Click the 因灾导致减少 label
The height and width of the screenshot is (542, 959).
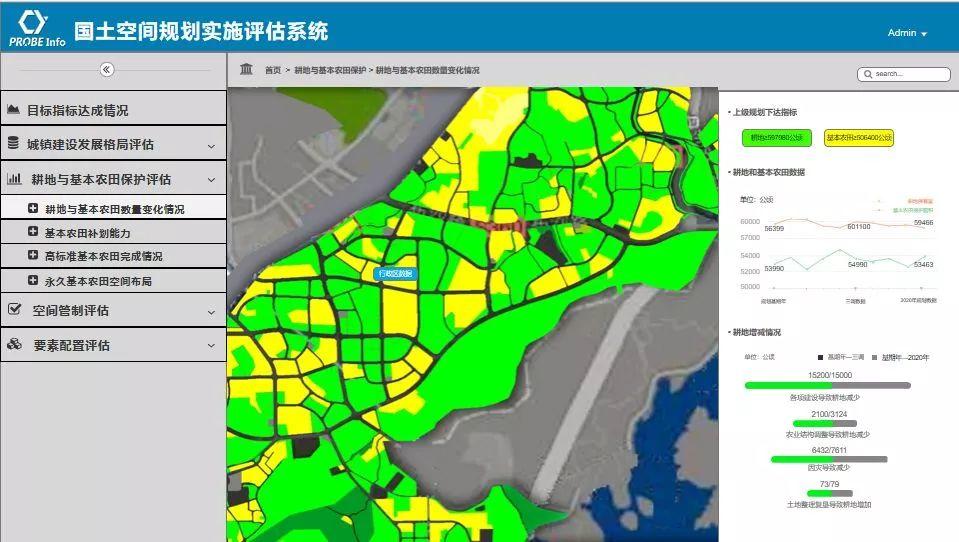(829, 468)
